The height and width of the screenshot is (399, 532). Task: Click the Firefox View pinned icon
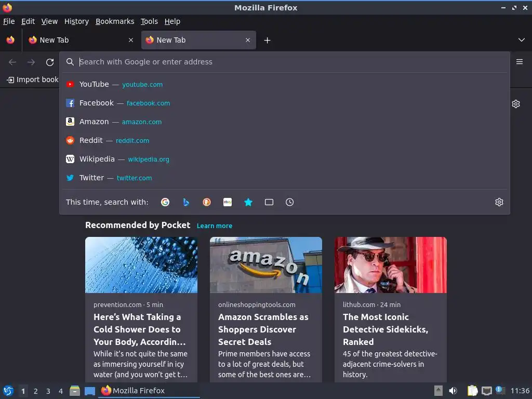10,40
